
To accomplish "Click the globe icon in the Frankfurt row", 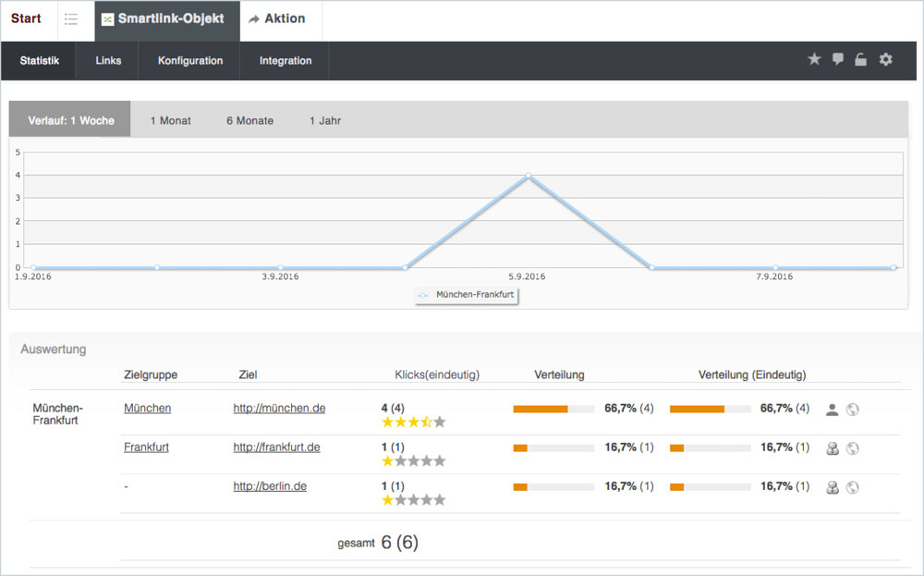I will (852, 448).
